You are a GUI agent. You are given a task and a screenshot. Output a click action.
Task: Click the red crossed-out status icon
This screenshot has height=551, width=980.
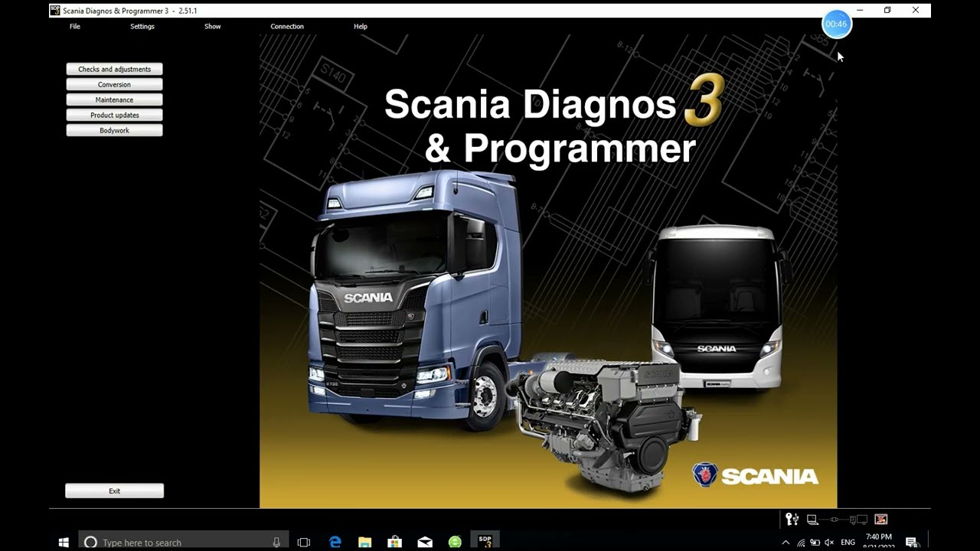[880, 520]
